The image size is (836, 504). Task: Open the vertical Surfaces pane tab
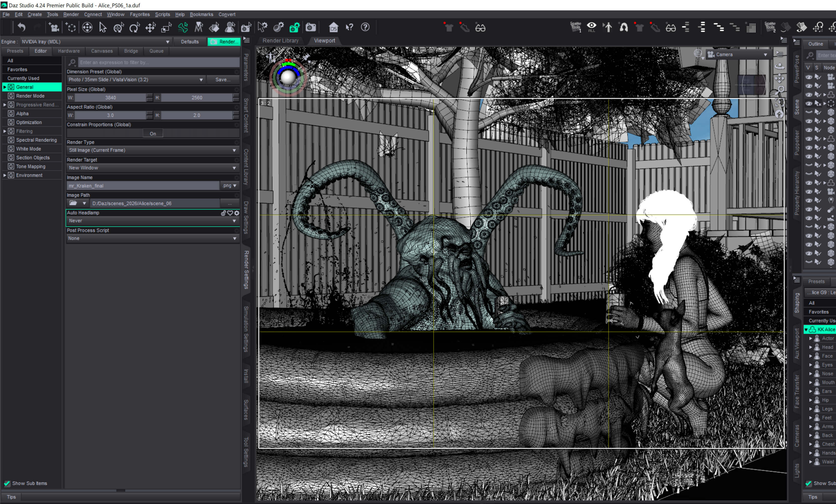(246, 409)
